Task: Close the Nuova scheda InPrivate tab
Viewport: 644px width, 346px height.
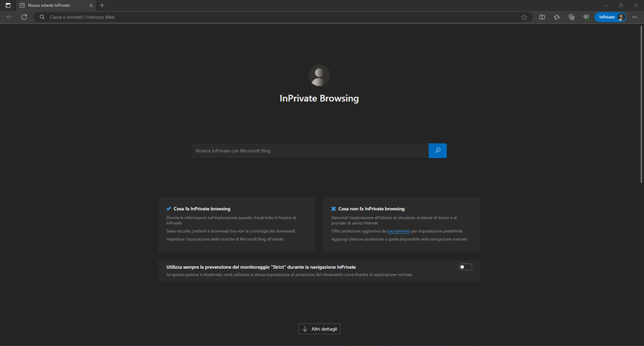Action: (91, 5)
